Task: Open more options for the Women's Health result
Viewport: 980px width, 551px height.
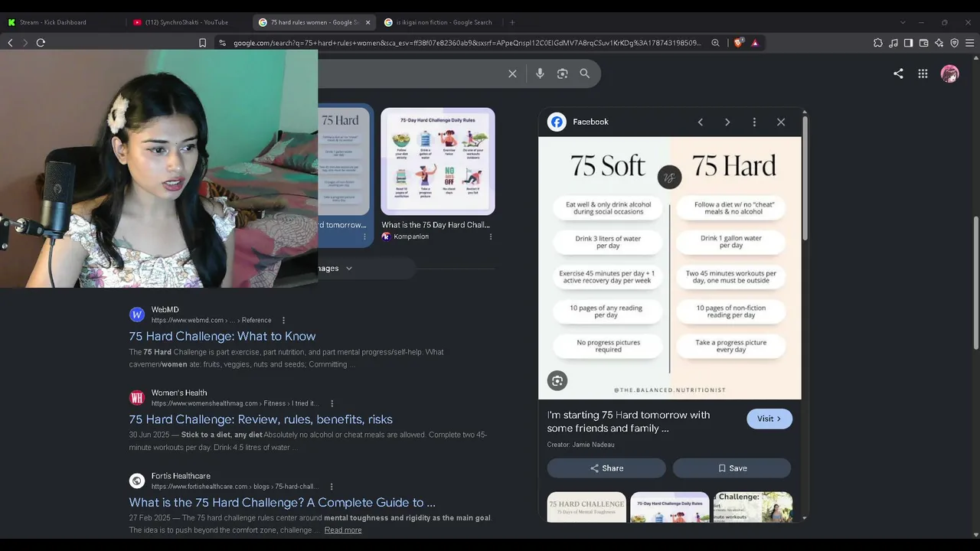Action: tap(332, 403)
